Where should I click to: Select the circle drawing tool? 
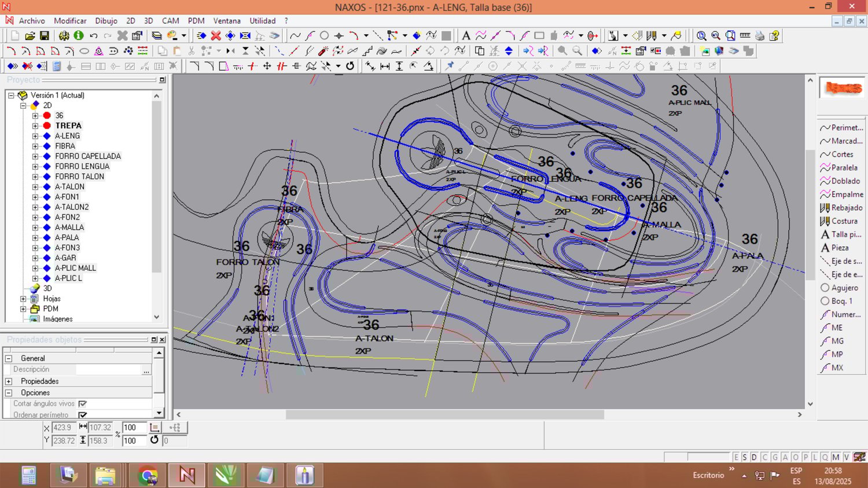coord(324,36)
